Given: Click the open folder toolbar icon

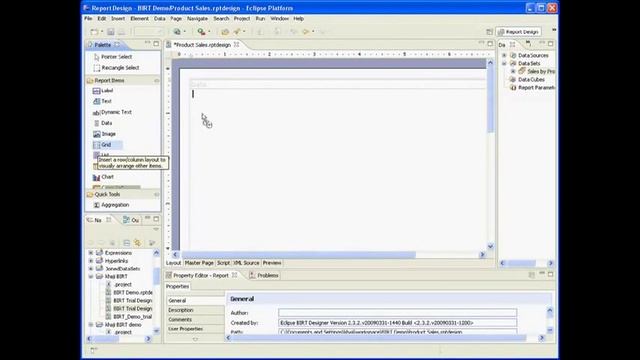Looking at the screenshot, I should pyautogui.click(x=225, y=31).
